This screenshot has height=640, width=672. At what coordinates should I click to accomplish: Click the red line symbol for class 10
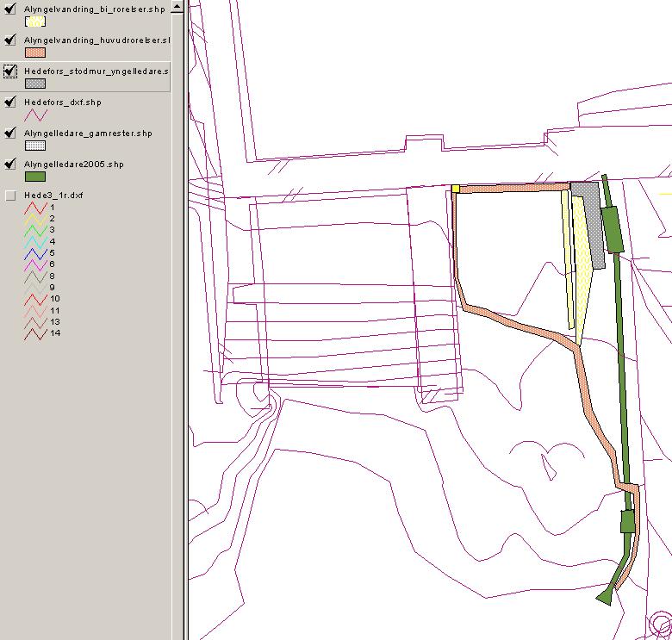tap(35, 300)
